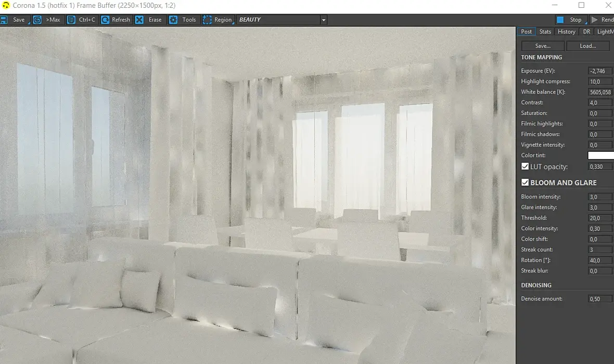Screen dimensions: 614x364
Task: Switch to the Stats tab
Action: pyautogui.click(x=545, y=32)
